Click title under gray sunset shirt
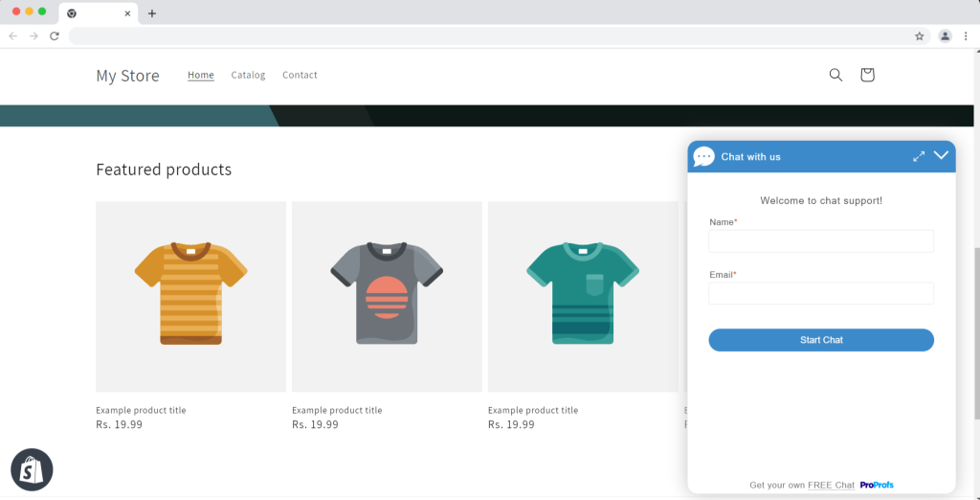Image resolution: width=980 pixels, height=500 pixels. click(x=337, y=411)
